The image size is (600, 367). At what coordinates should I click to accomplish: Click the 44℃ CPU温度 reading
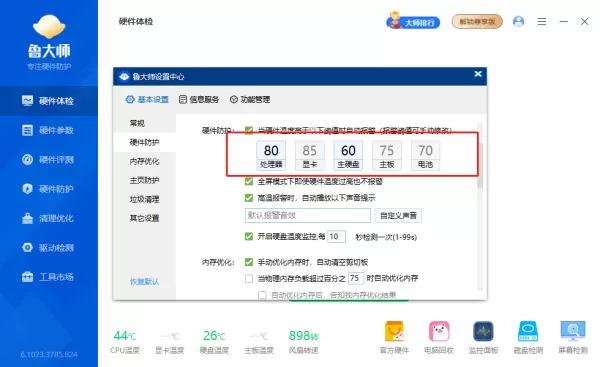[x=125, y=342]
